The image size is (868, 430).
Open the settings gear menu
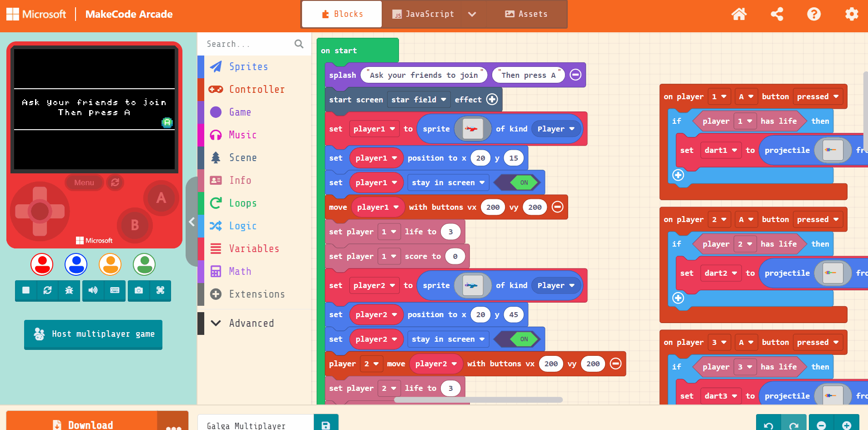click(852, 14)
